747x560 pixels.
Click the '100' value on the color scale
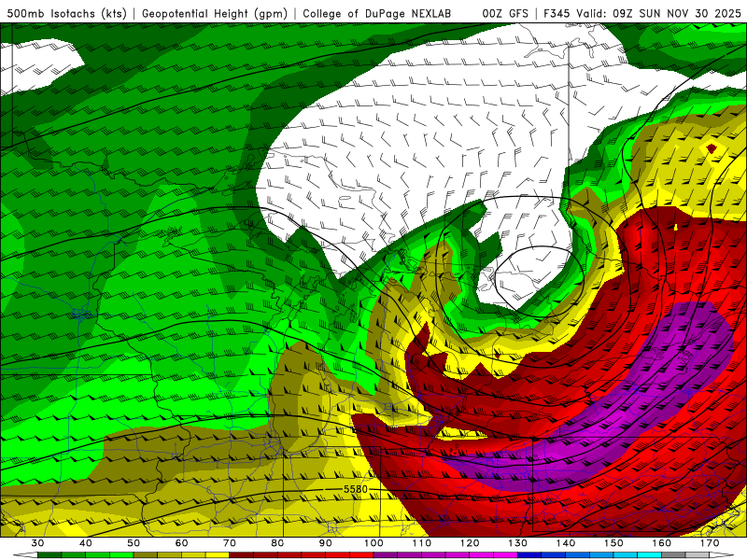click(373, 543)
